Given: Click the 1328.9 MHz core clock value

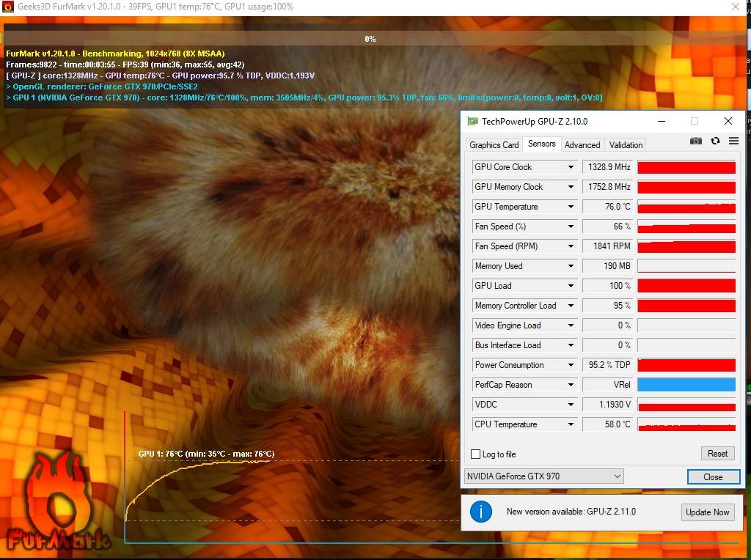Looking at the screenshot, I should pyautogui.click(x=608, y=167).
